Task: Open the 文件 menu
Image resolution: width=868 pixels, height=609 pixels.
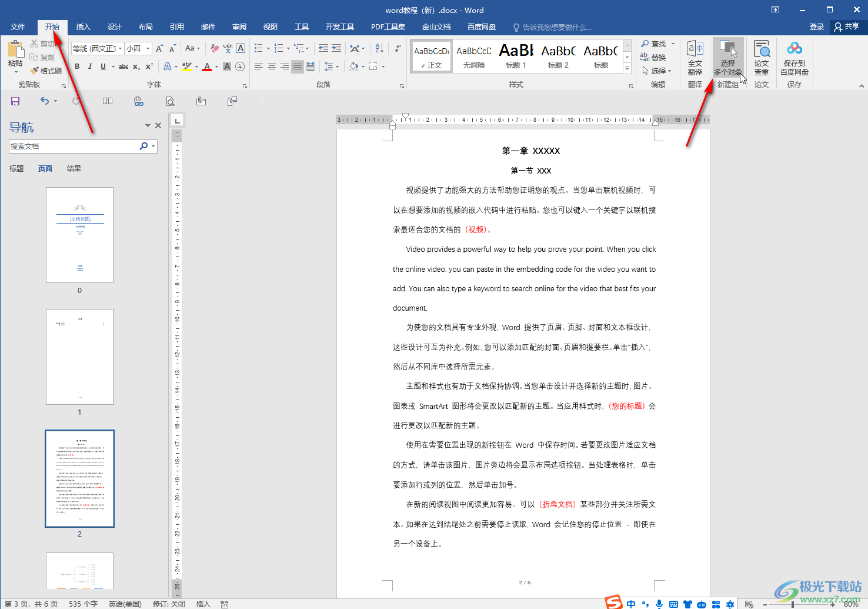Action: (18, 27)
